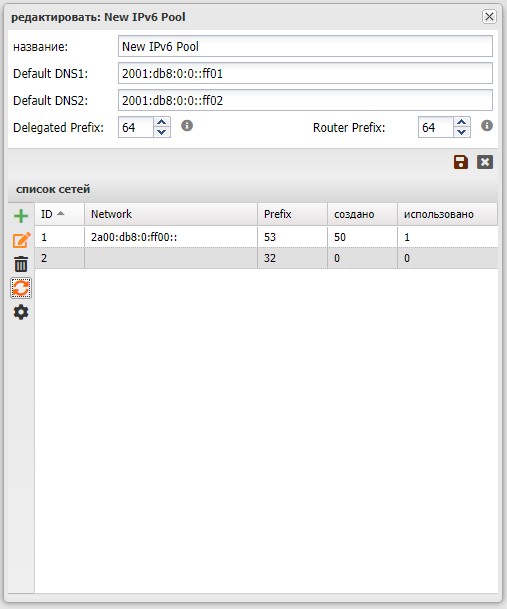Edit selected network with orange pencil icon

point(21,240)
